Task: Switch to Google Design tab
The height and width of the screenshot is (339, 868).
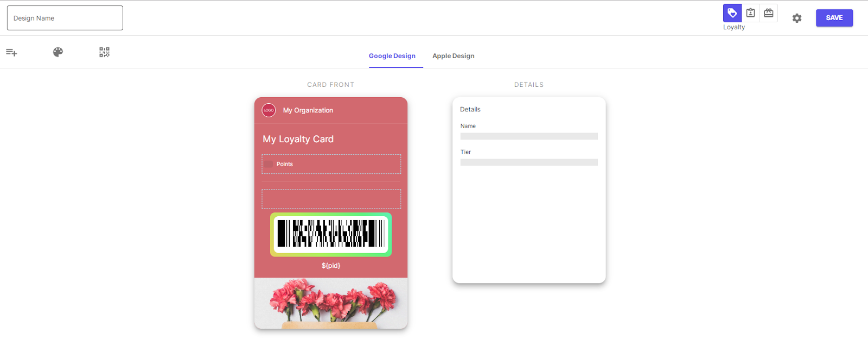Action: [x=392, y=56]
